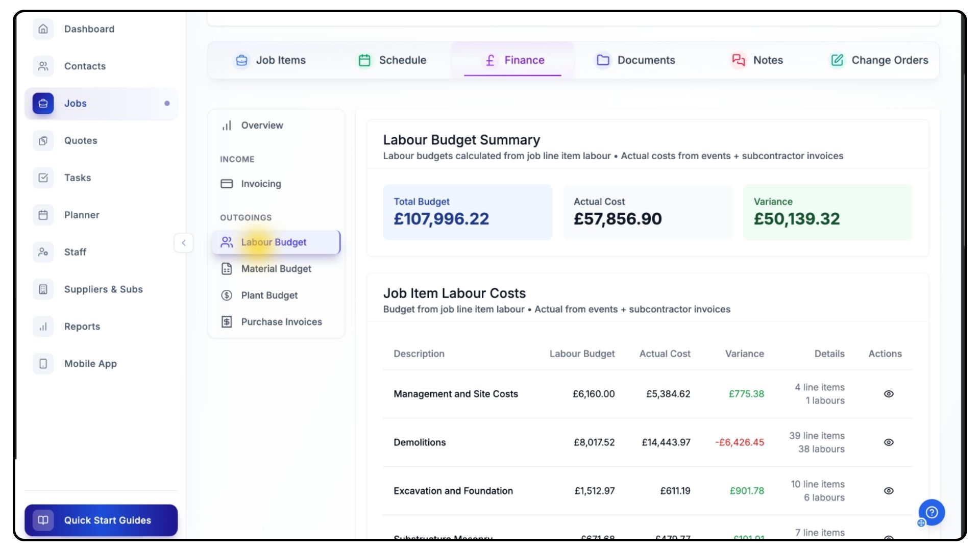Show Demolitions labour details eye icon
Viewport: 980px width, 551px height.
click(889, 442)
